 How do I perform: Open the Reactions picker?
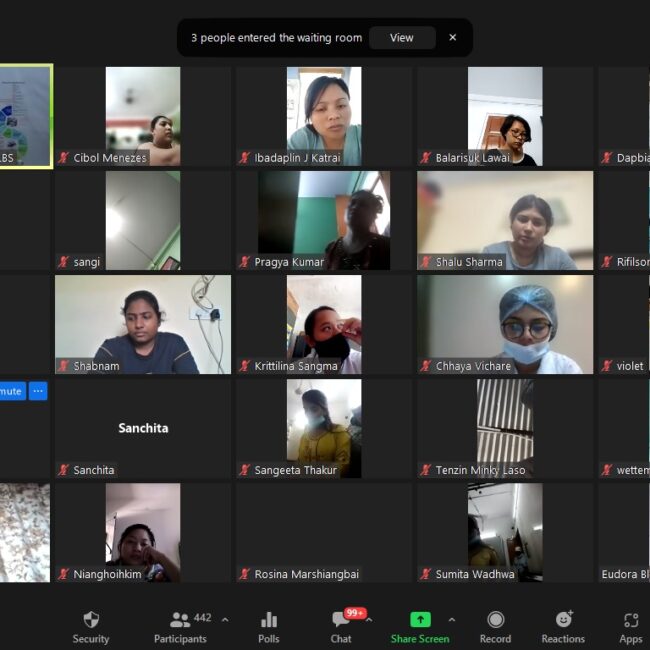point(563,627)
